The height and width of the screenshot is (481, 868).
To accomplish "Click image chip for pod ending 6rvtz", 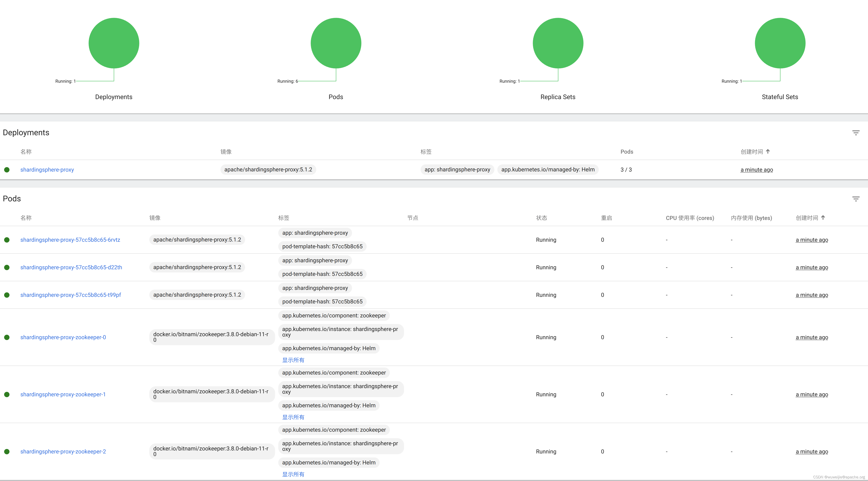I will pos(197,240).
